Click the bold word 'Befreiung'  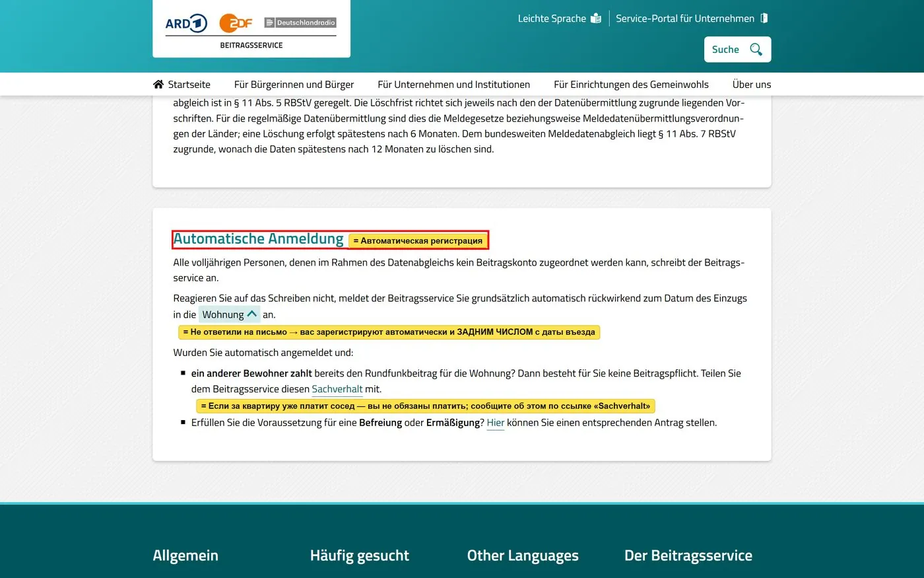380,423
